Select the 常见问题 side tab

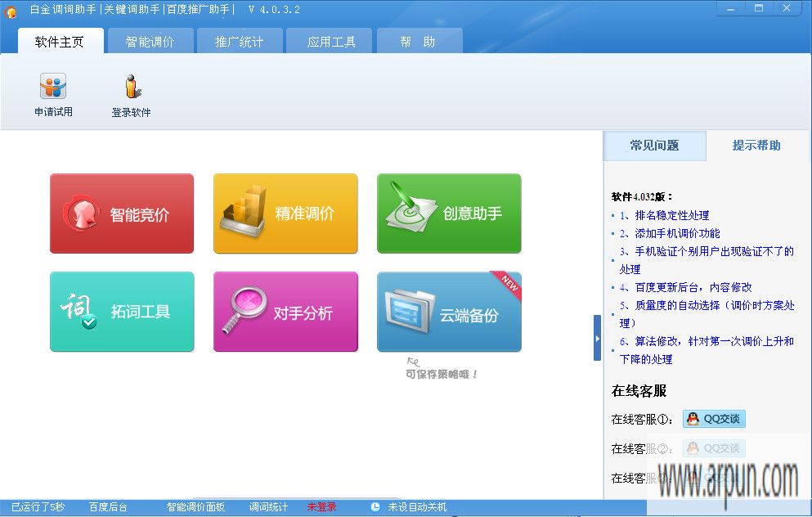pos(654,146)
